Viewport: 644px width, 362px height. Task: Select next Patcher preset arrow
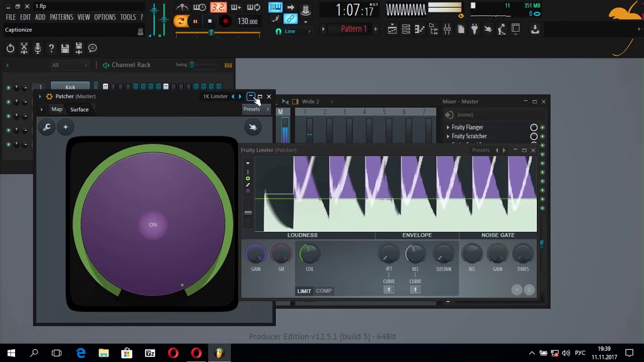click(240, 97)
